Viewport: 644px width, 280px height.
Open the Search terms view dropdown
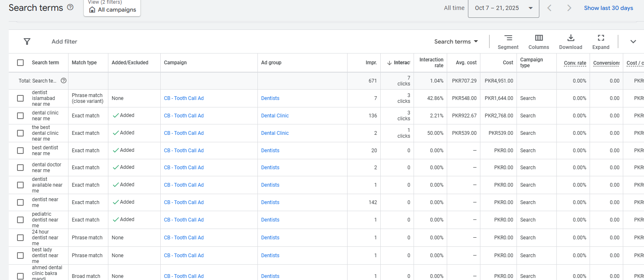click(x=456, y=41)
